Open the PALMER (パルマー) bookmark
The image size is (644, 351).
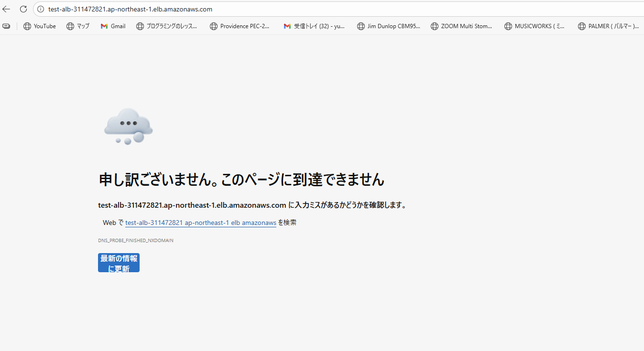[609, 26]
